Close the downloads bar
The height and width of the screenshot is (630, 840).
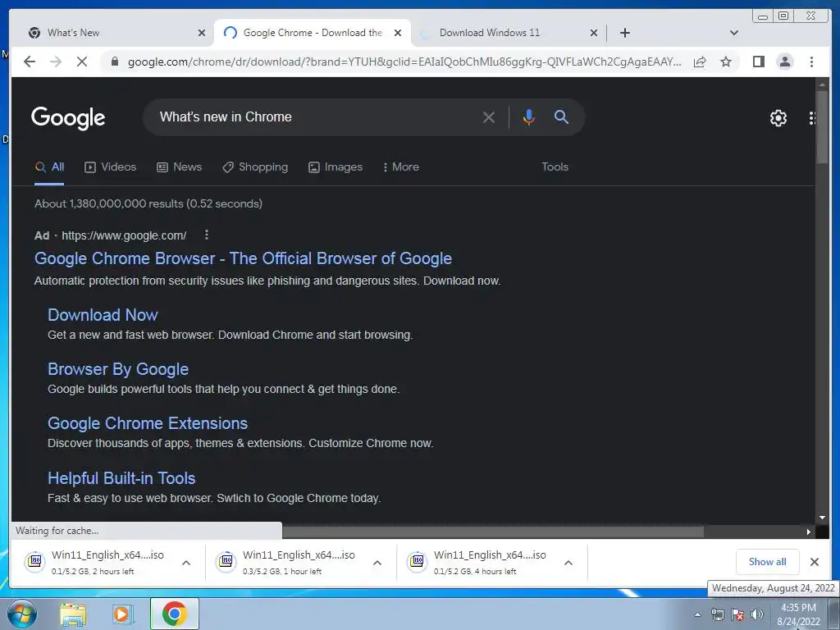[815, 562]
